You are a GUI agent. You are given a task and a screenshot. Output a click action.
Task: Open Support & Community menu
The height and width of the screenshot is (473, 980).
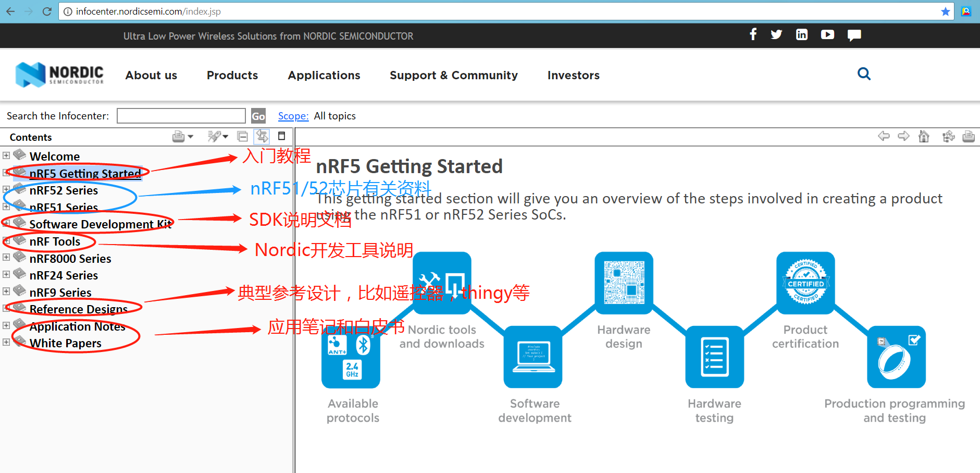tap(454, 75)
